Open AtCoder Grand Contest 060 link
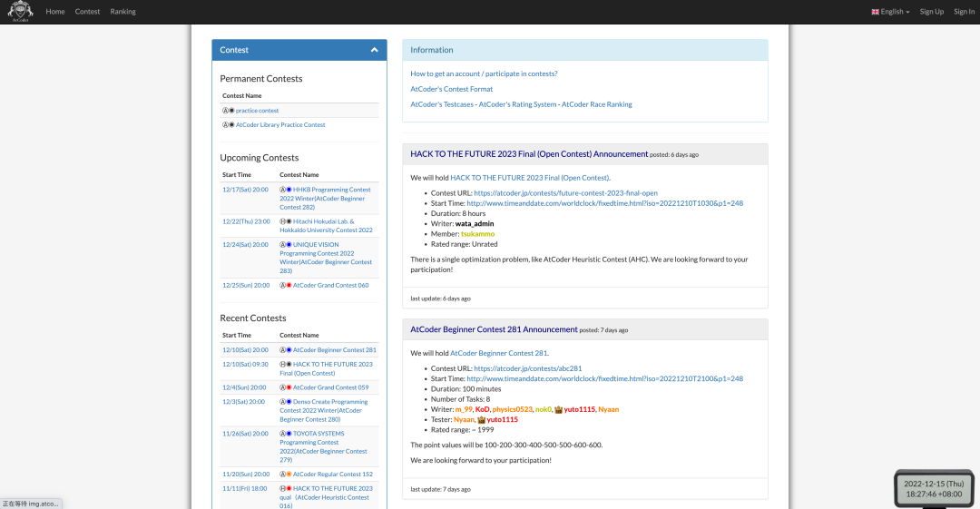 coord(330,285)
